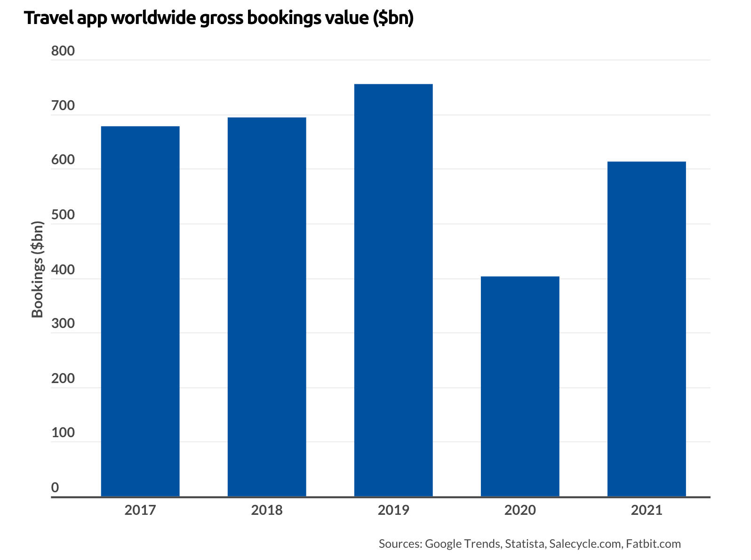Select the 2019 bookings bar

pos(393,290)
